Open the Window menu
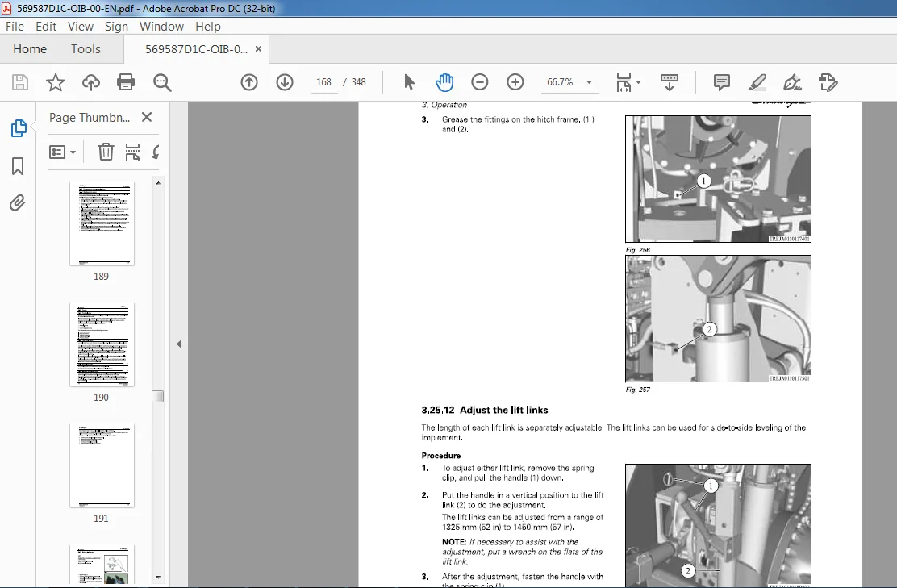Image resolution: width=897 pixels, height=588 pixels. pos(162,27)
